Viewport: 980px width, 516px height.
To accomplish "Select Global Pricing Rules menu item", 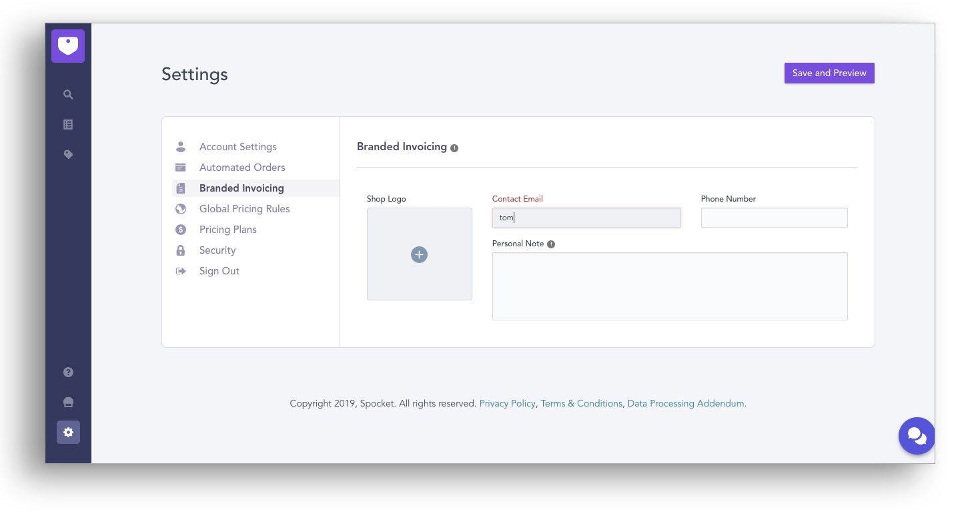I will pos(244,209).
